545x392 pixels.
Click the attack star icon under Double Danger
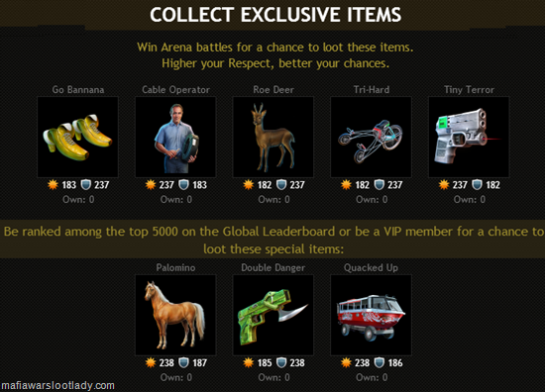[x=248, y=363]
